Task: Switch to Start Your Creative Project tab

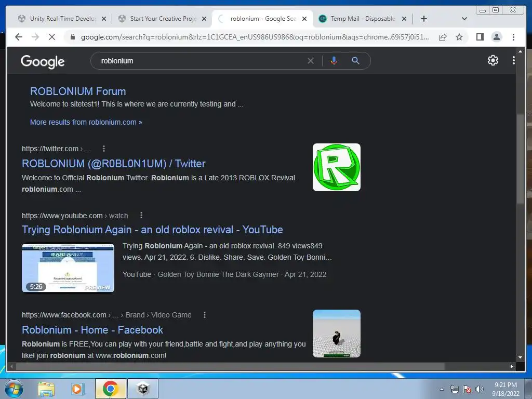Action: (163, 19)
